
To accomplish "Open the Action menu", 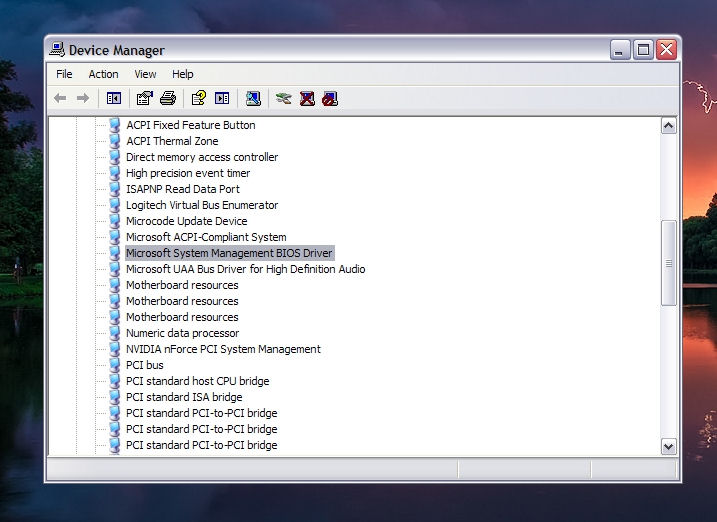I will click(x=103, y=74).
